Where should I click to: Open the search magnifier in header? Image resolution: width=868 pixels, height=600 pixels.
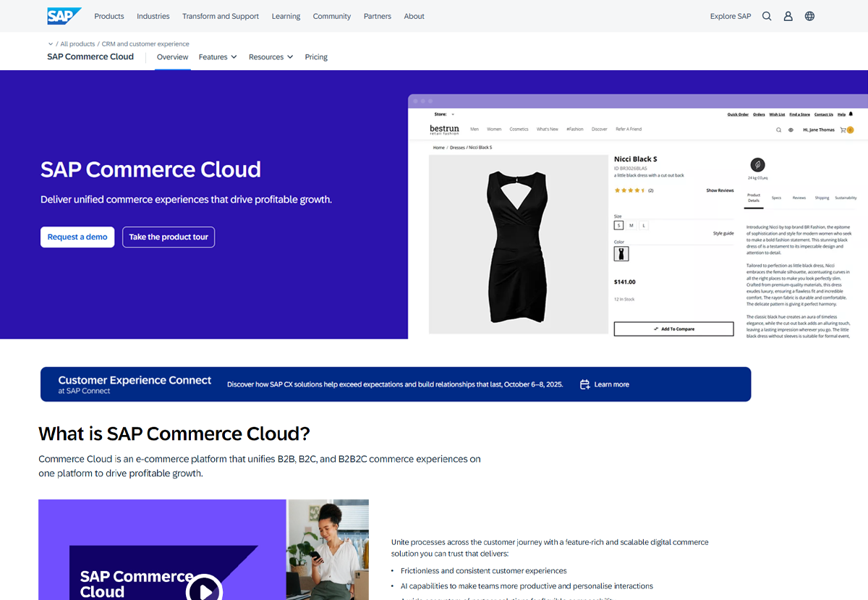pos(767,16)
